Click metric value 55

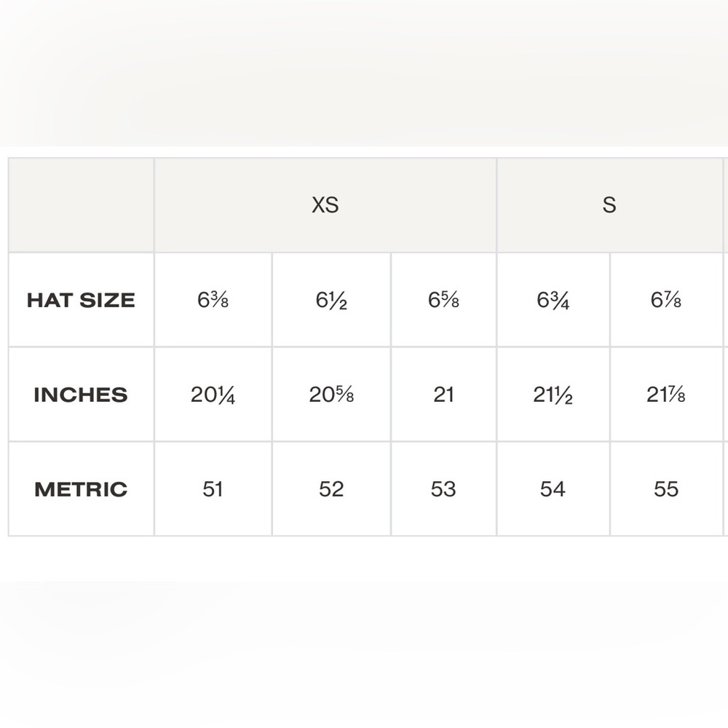pyautogui.click(x=666, y=489)
